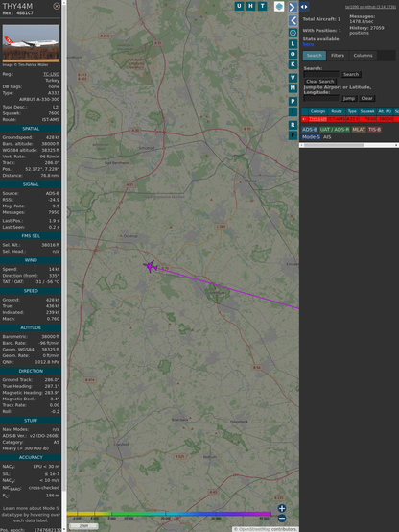Click the T map toggle button
The height and width of the screenshot is (532, 399).
pos(262,6)
